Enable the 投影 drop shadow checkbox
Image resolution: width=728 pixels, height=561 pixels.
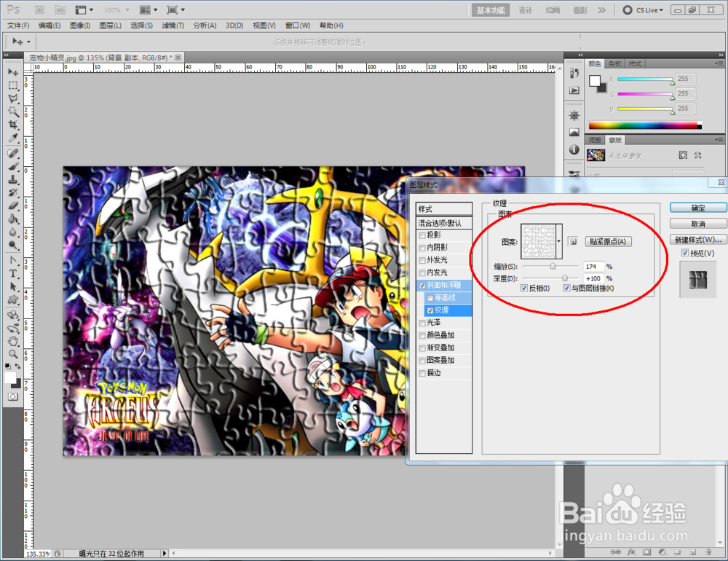(422, 235)
